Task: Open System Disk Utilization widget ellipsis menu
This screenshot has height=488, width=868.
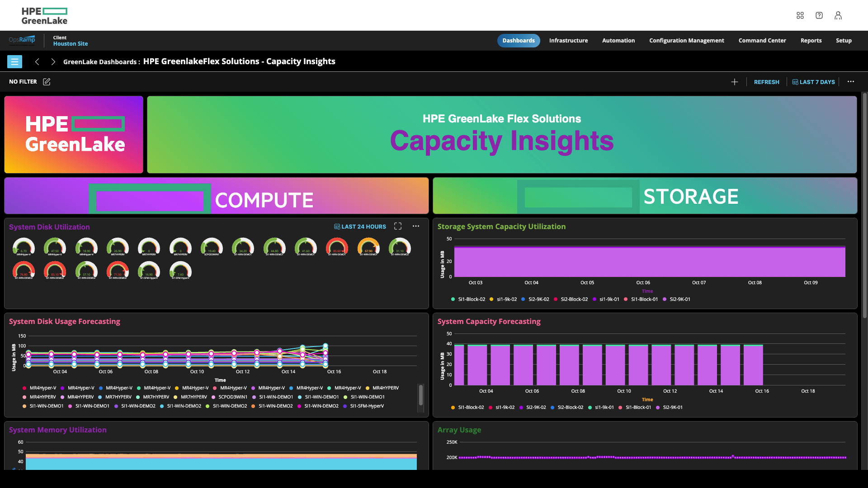Action: (x=416, y=226)
